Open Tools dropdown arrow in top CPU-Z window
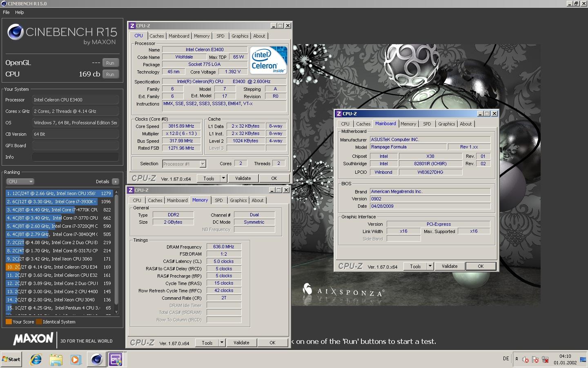 tap(223, 178)
